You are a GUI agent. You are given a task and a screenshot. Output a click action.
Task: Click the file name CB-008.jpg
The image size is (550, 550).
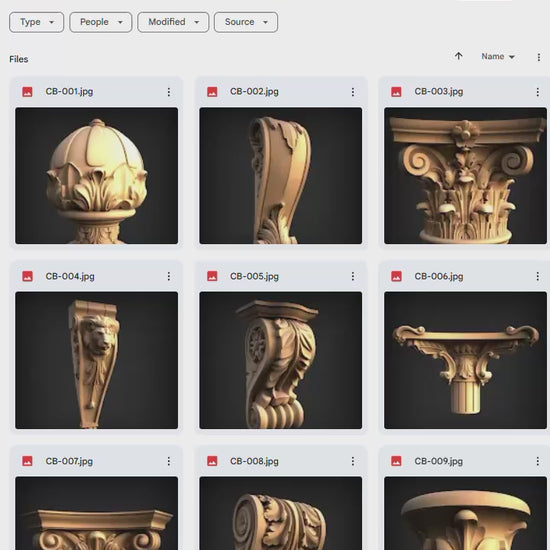(x=254, y=461)
